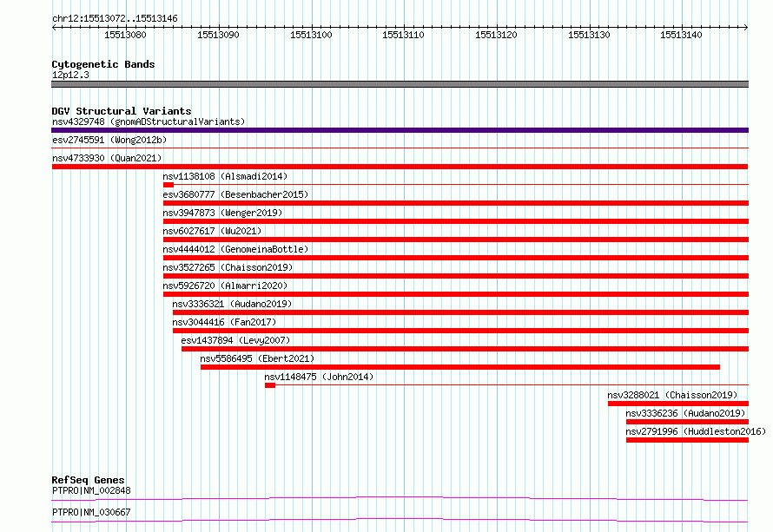The height and width of the screenshot is (532, 773).
Task: Click the red esv1437894 Levy2007 bar
Action: (465, 349)
